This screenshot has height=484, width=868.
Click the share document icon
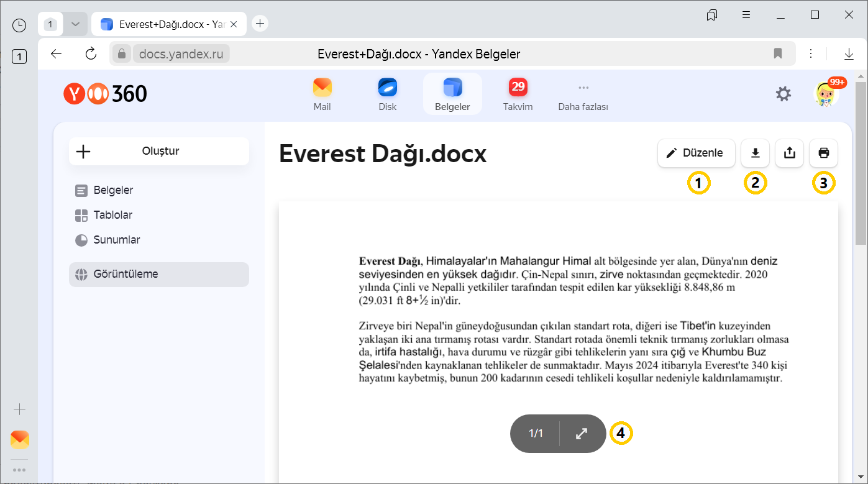(x=790, y=153)
